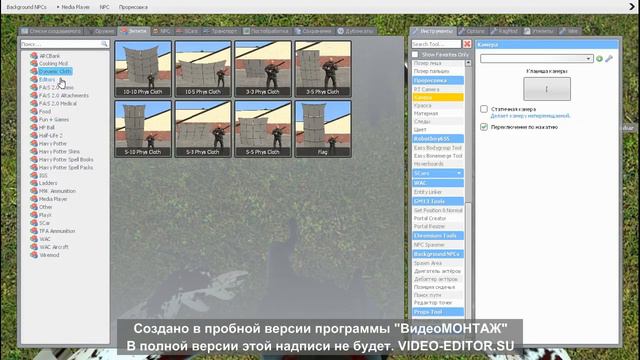Select FA:S 2.0 Attachments category
The image size is (640, 360).
63,95
